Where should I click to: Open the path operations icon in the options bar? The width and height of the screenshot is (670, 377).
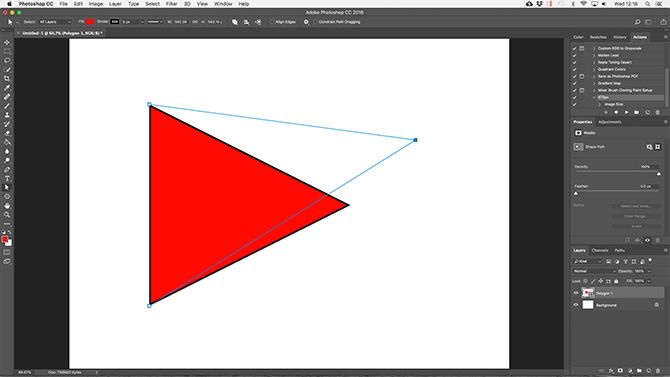(x=235, y=22)
